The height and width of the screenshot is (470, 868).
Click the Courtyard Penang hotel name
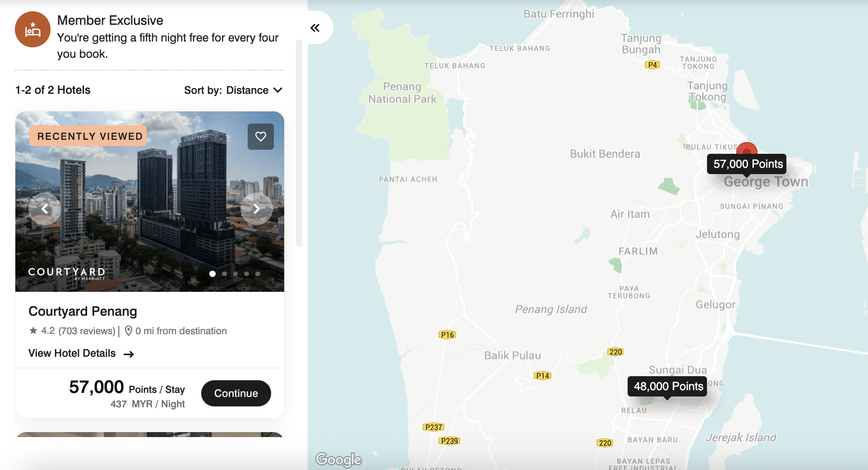[x=83, y=311]
